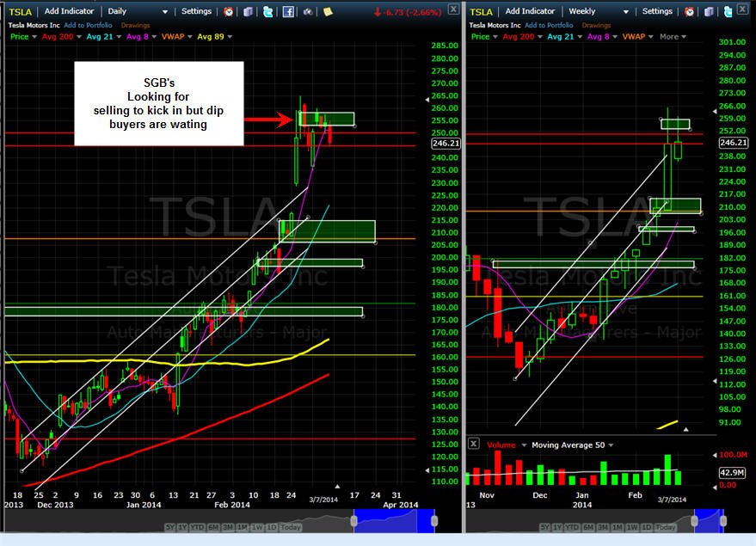Click Add to Portfolio link in Daily chart
This screenshot has width=756, height=546.
[x=88, y=25]
